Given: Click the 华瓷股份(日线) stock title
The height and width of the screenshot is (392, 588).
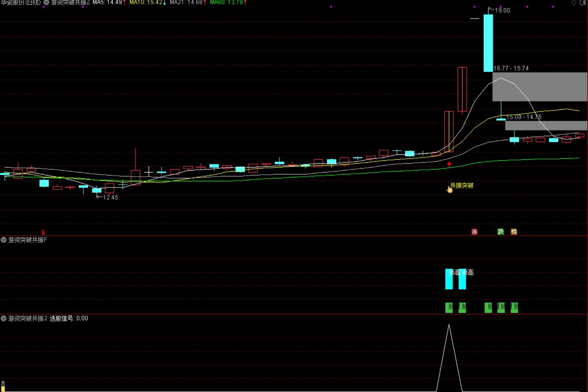Looking at the screenshot, I should pyautogui.click(x=21, y=2).
